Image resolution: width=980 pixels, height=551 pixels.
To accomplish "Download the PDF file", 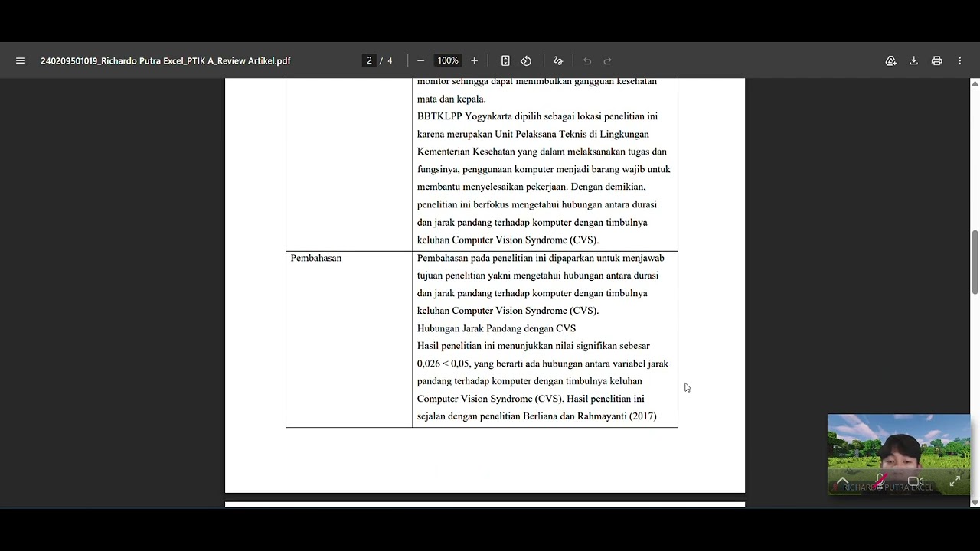I will coord(913,60).
